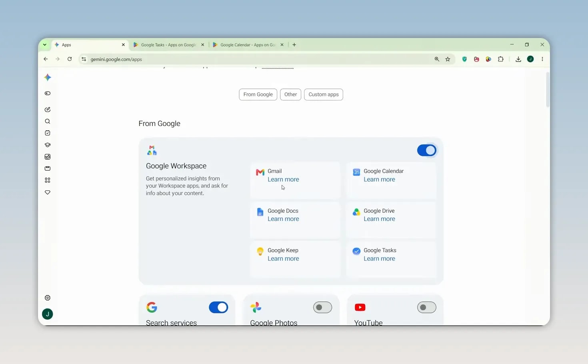Turn off the Search services toggle

pyautogui.click(x=218, y=307)
